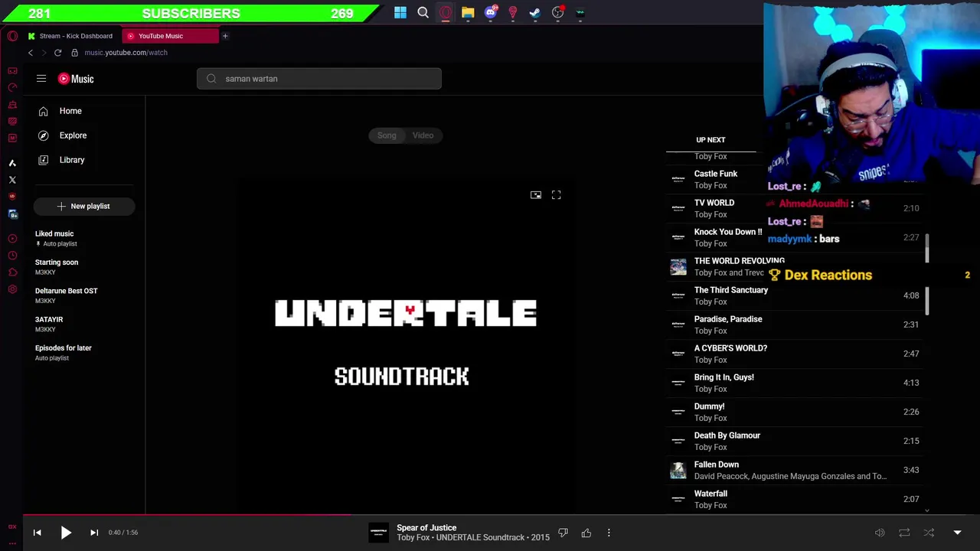The image size is (980, 551).
Task: Play Bring It In, Guys! from the queue
Action: coord(795,383)
